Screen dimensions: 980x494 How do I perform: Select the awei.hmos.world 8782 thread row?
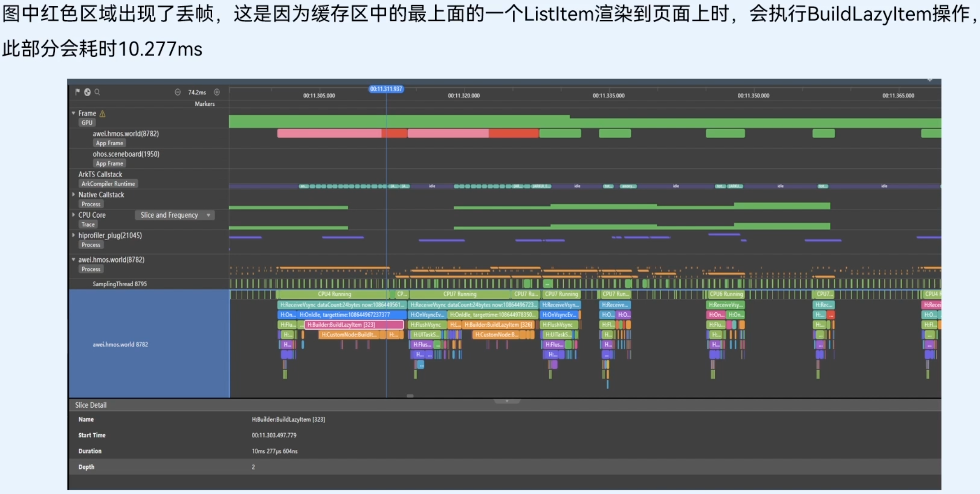point(120,344)
